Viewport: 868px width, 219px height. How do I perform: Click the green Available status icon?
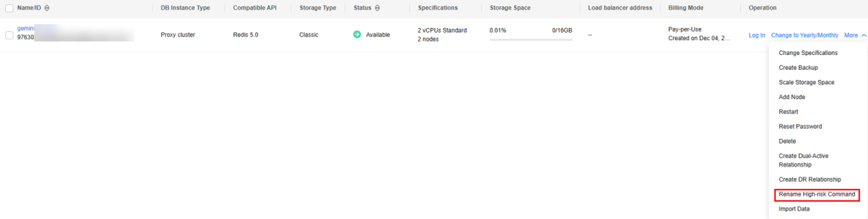point(357,35)
